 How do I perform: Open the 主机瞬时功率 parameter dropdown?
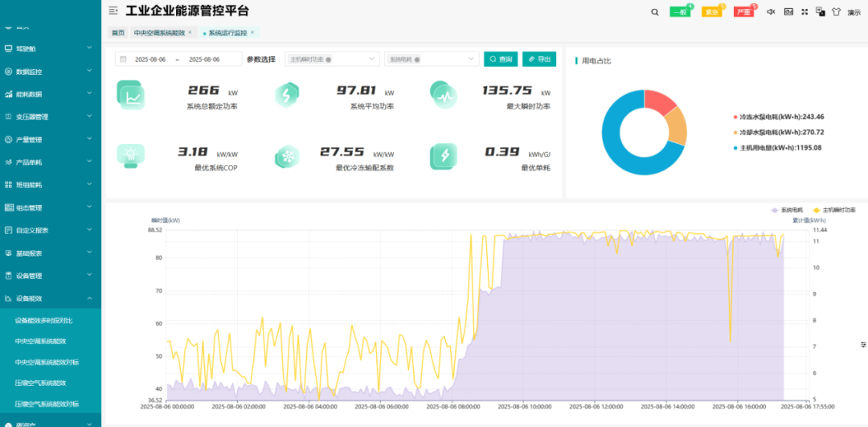tap(332, 60)
